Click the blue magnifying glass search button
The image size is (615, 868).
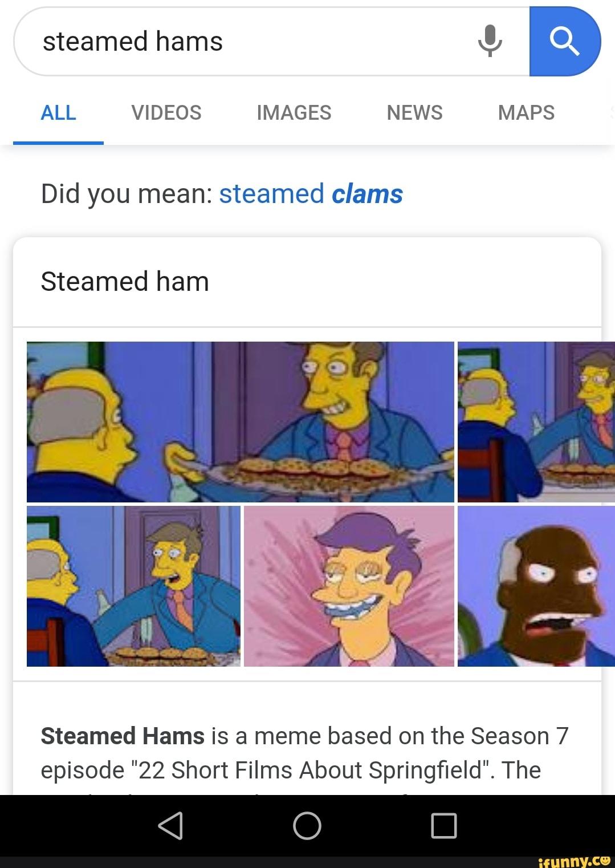[565, 41]
